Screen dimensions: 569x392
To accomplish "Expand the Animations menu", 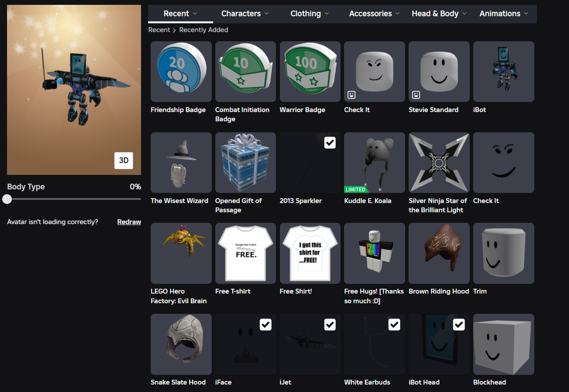I will 504,14.
